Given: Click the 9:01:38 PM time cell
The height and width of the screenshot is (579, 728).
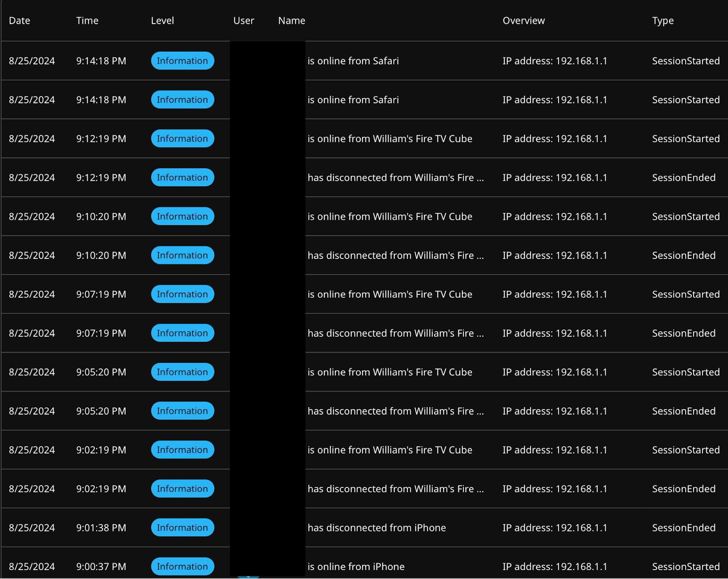Looking at the screenshot, I should pyautogui.click(x=101, y=528).
